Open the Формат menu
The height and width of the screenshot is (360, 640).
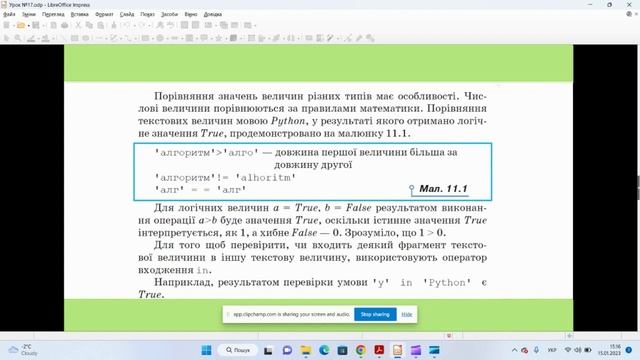click(104, 14)
